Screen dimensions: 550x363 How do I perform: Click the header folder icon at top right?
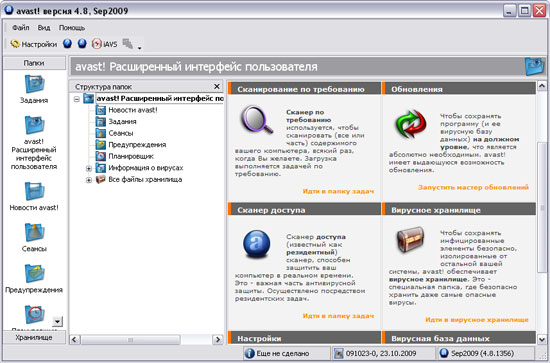pyautogui.click(x=535, y=66)
